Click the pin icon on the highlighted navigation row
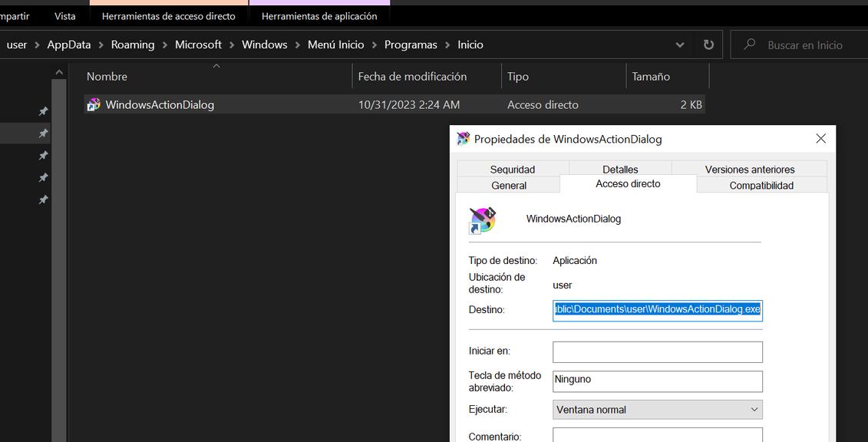This screenshot has height=442, width=868. (43, 134)
